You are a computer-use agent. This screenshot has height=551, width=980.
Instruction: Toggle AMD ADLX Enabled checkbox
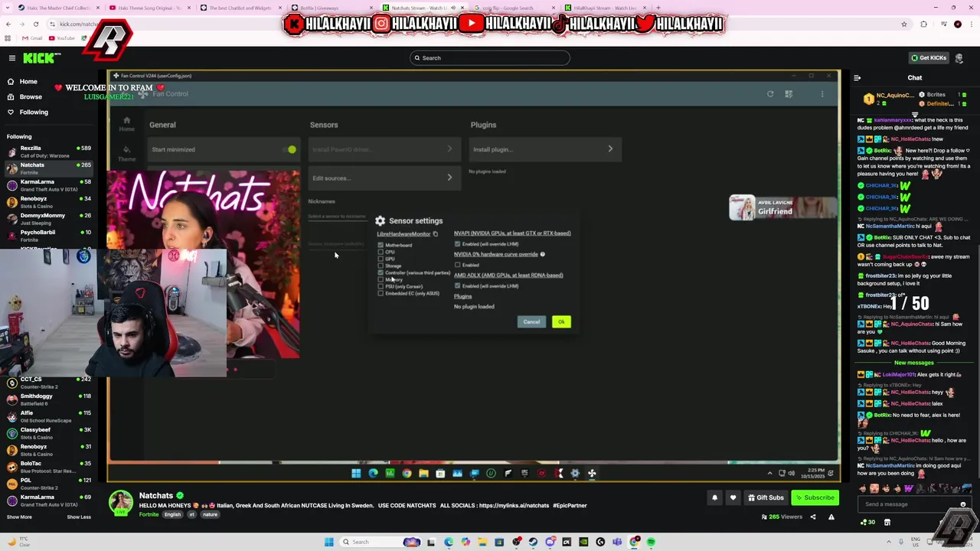point(458,285)
